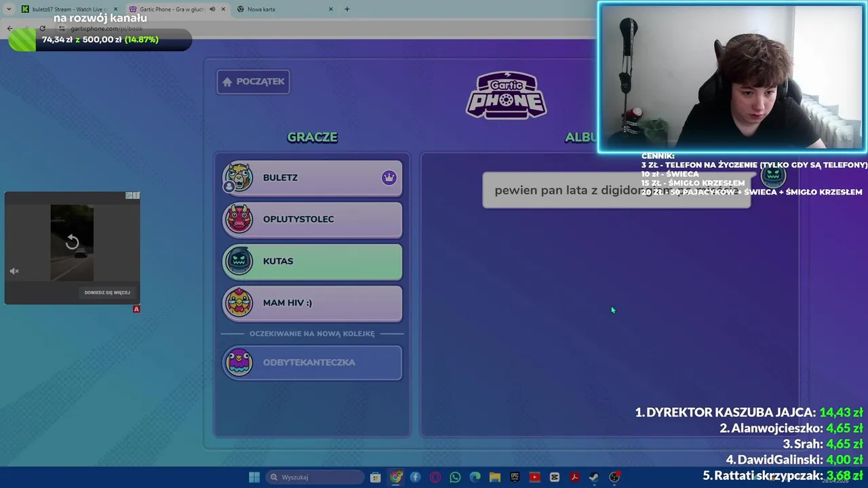Select the MAM HIV :) player row

(312, 303)
